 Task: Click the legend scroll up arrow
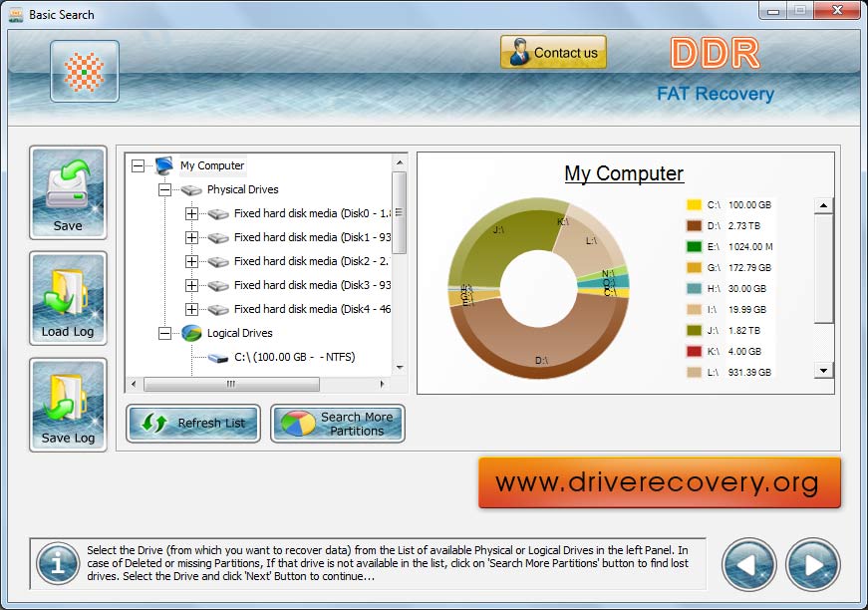[x=824, y=205]
